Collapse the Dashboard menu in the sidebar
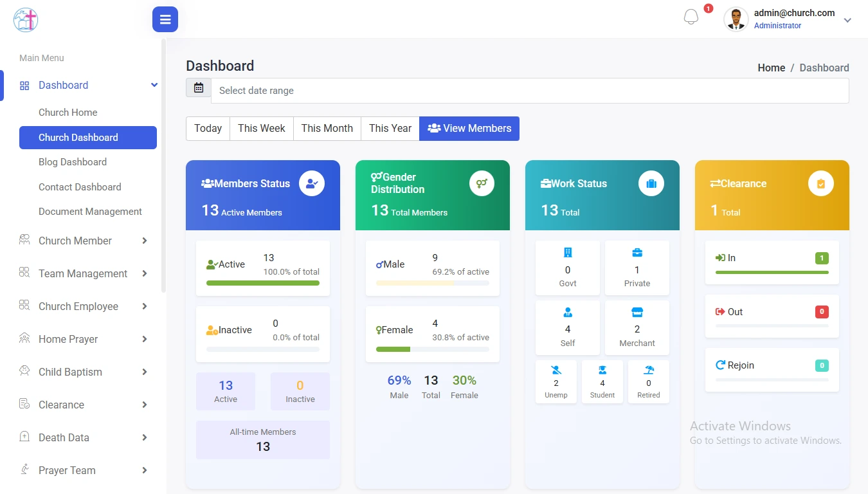This screenshot has height=494, width=868. pos(154,84)
